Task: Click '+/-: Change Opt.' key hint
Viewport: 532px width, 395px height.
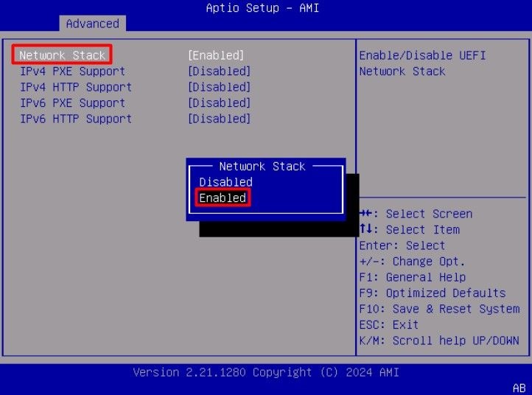Action: click(x=412, y=262)
